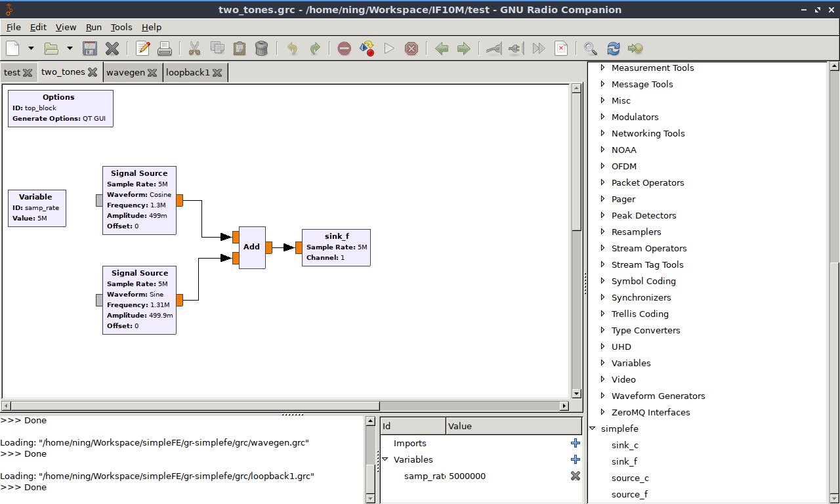Screen dimensions: 840x504
Task: Paste block from the clipboard
Action: 240,48
